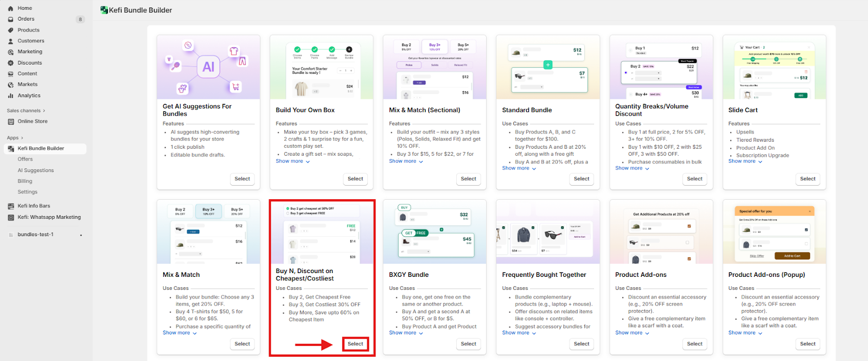Open the AI Suggestions submenu item
868x361 pixels.
(36, 170)
